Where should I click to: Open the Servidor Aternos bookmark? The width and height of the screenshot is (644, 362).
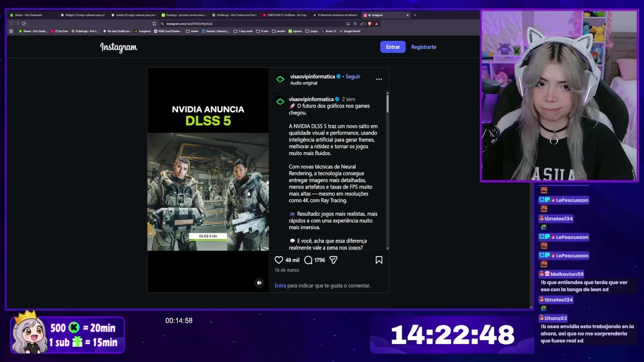215,31
